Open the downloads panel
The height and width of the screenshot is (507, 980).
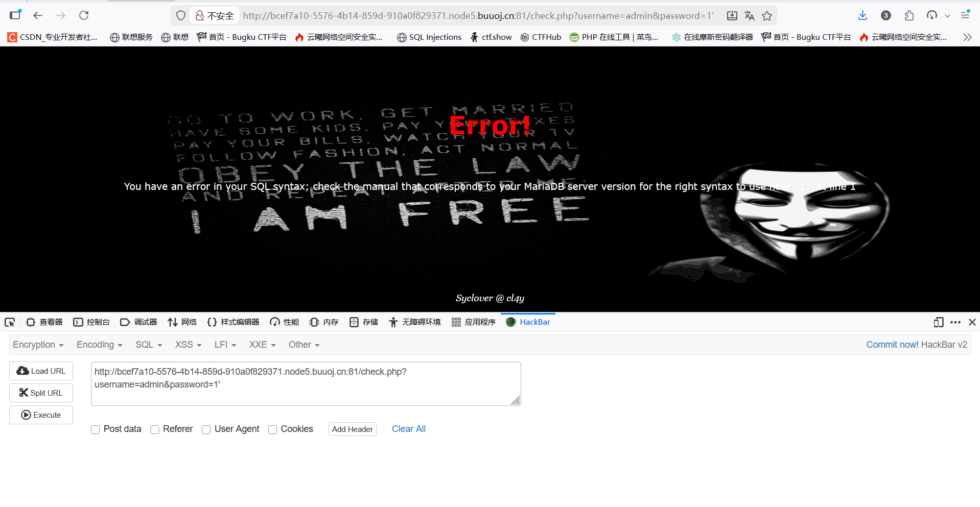click(862, 15)
